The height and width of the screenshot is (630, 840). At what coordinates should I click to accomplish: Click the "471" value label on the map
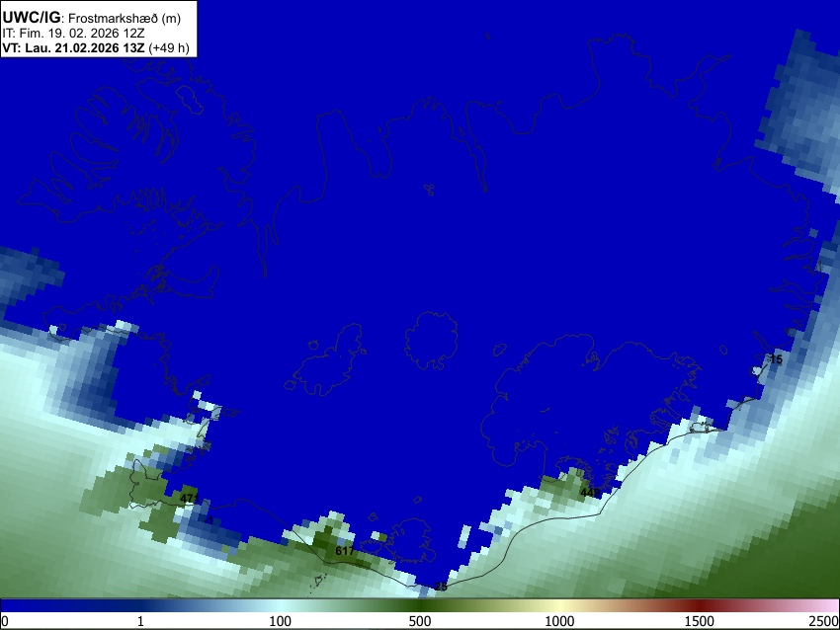(x=189, y=499)
